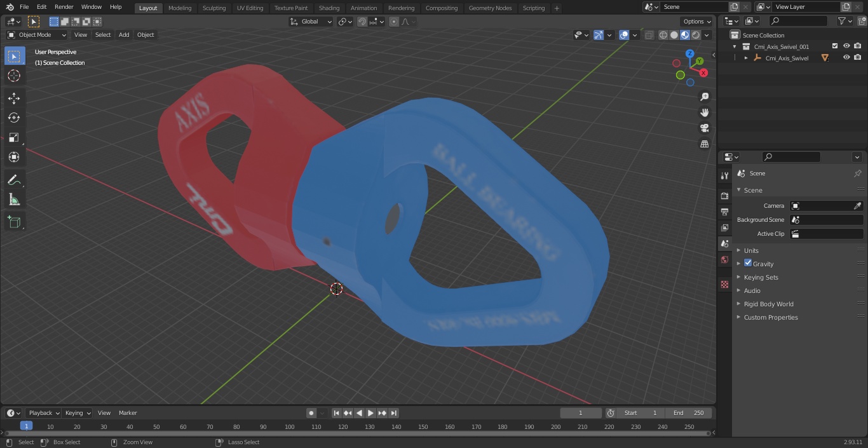Disable Cmi_Axis_Swivel object in renders
868x448 pixels.
(858, 58)
